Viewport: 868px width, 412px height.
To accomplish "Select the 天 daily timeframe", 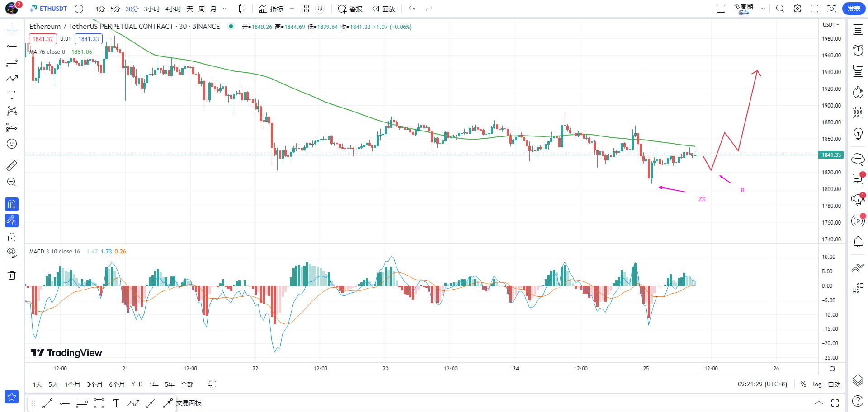I will coord(190,9).
